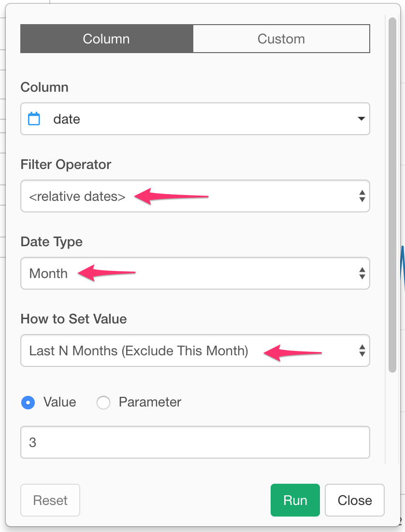The height and width of the screenshot is (532, 405).
Task: Click the Reset button
Action: (50, 500)
